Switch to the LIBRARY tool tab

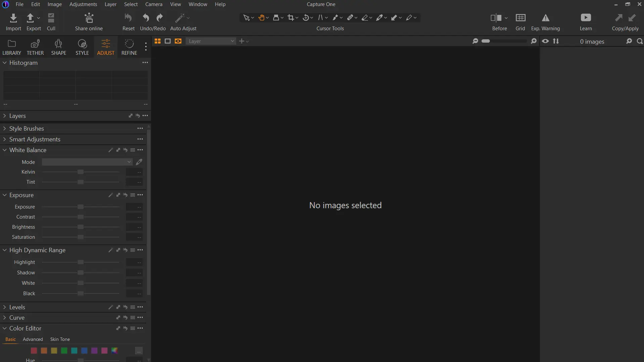pos(12,47)
